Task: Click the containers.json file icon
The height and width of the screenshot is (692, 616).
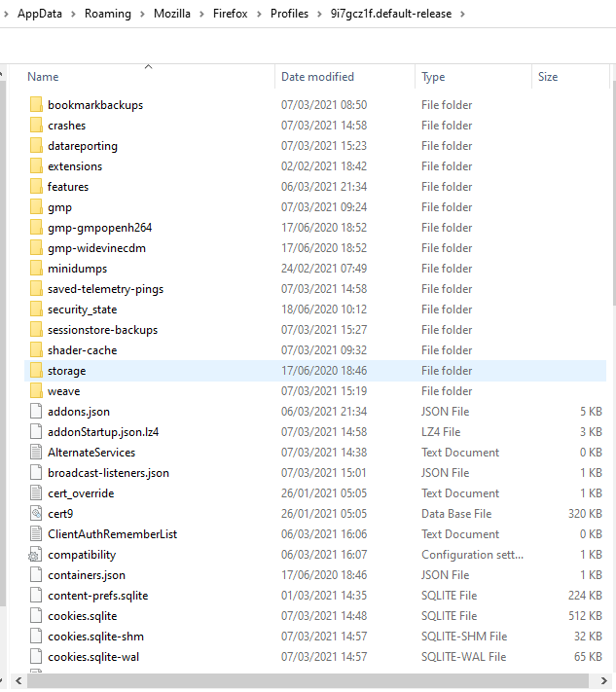Action: click(36, 575)
